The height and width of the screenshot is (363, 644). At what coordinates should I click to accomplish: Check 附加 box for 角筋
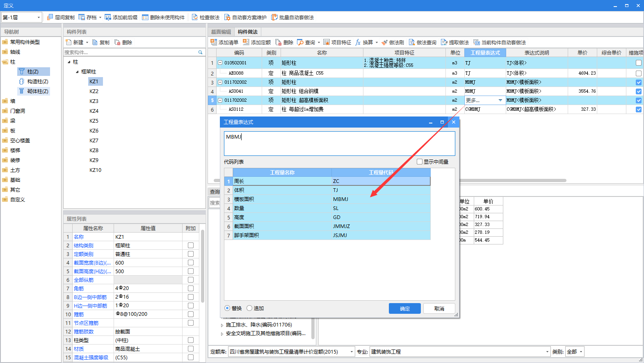pos(191,288)
